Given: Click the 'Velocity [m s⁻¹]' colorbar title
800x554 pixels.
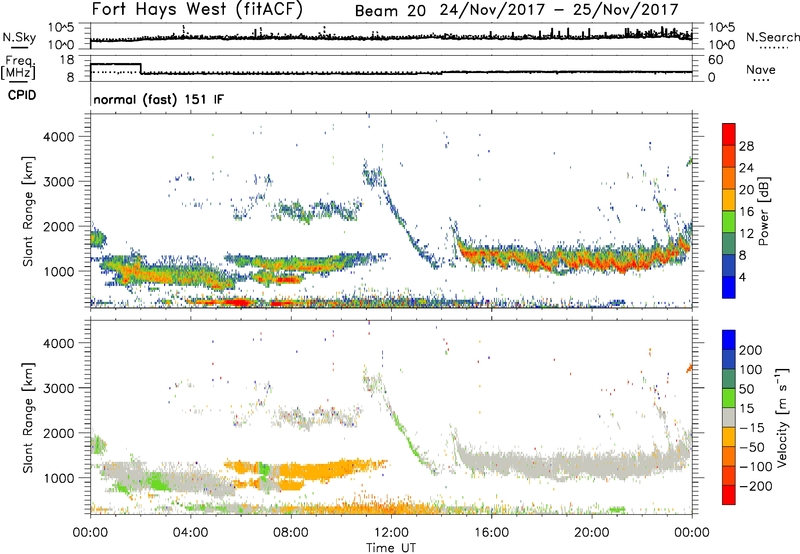Looking at the screenshot, I should (x=782, y=417).
